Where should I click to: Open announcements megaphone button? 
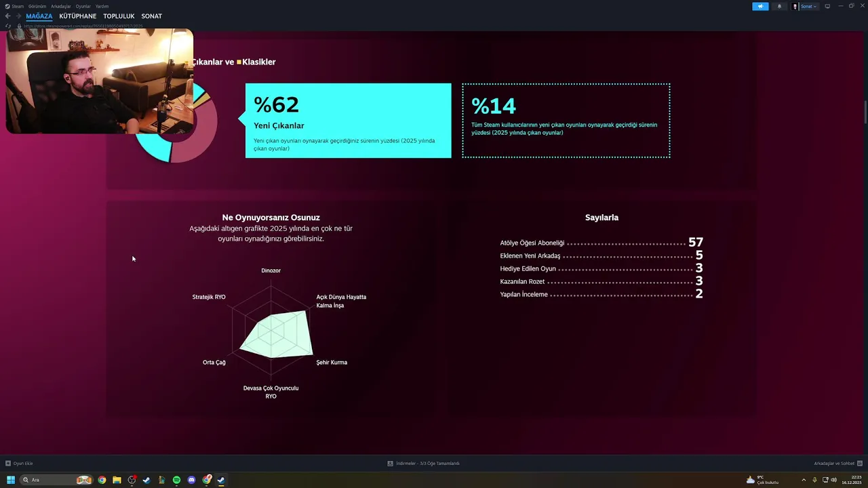point(760,6)
